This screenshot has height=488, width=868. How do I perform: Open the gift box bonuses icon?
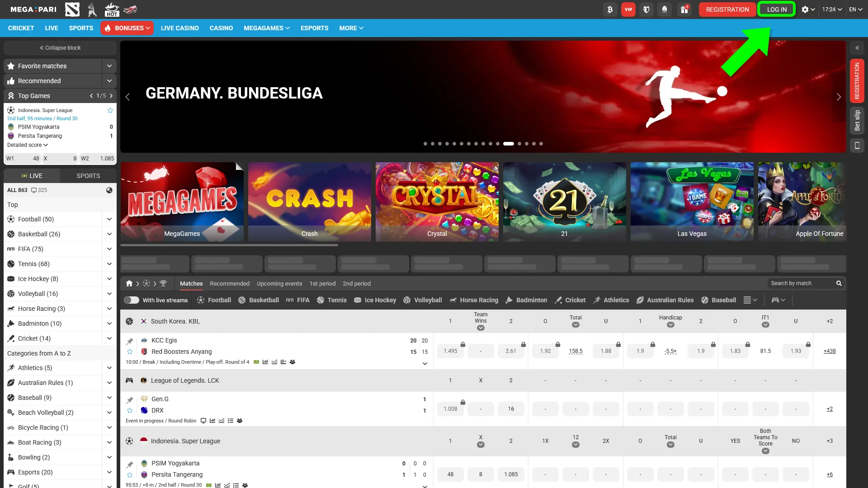[684, 9]
